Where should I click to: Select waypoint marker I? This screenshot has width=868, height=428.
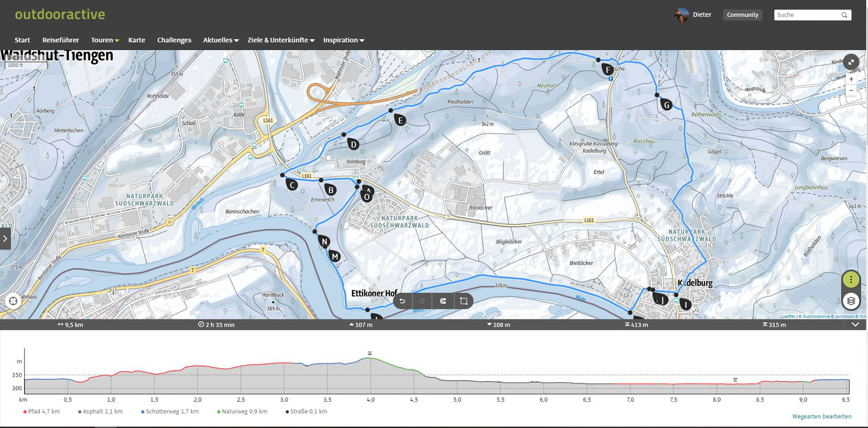point(685,305)
